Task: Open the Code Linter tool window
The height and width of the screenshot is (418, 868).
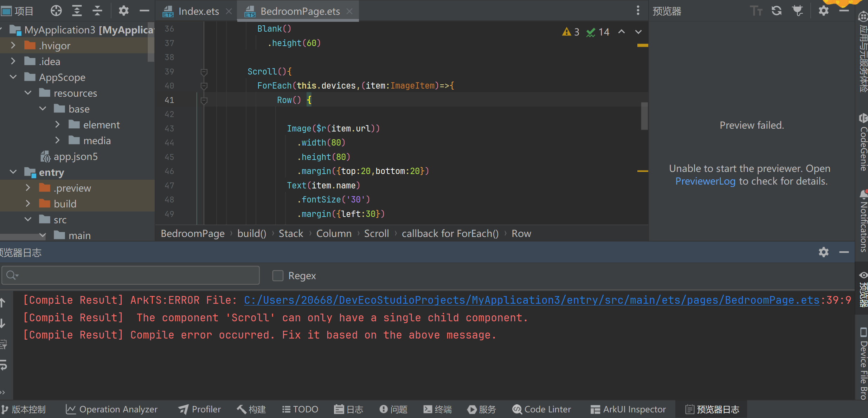Action: [541, 409]
